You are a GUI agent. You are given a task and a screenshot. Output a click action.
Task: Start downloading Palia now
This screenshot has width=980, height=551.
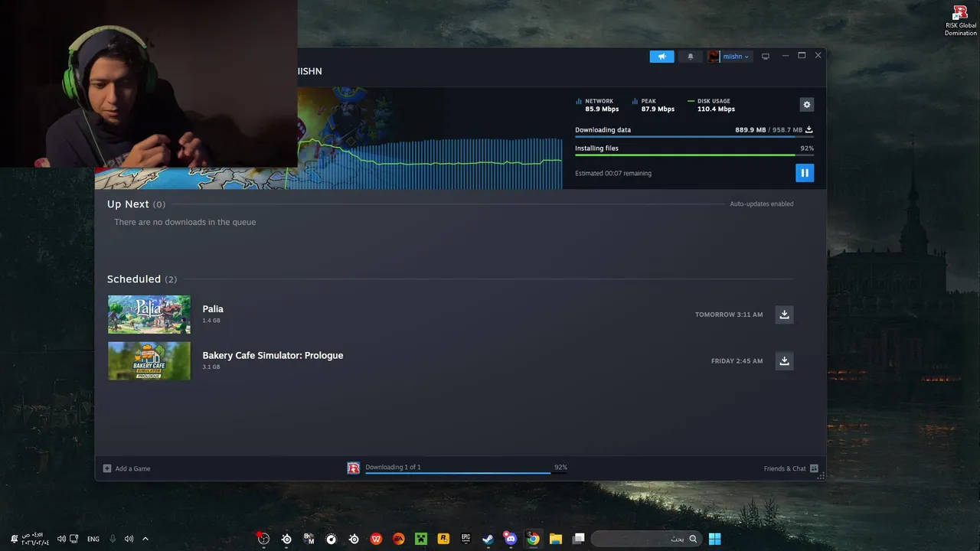pyautogui.click(x=784, y=315)
